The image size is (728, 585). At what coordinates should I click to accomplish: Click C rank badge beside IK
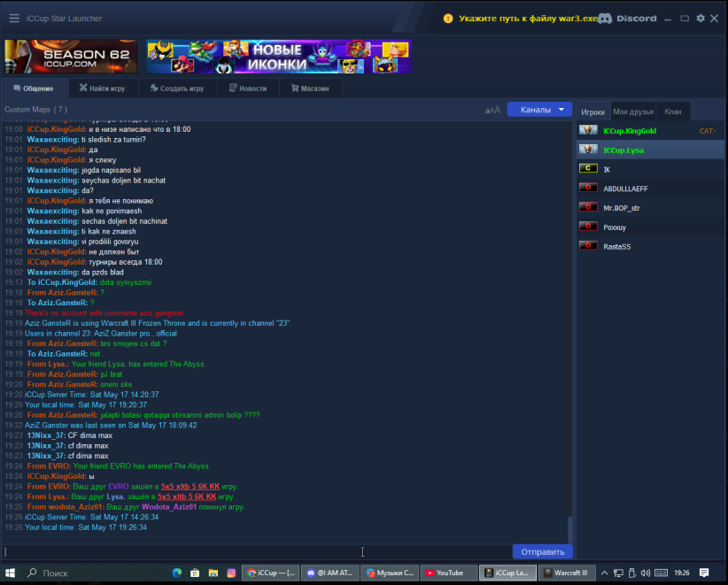click(588, 168)
